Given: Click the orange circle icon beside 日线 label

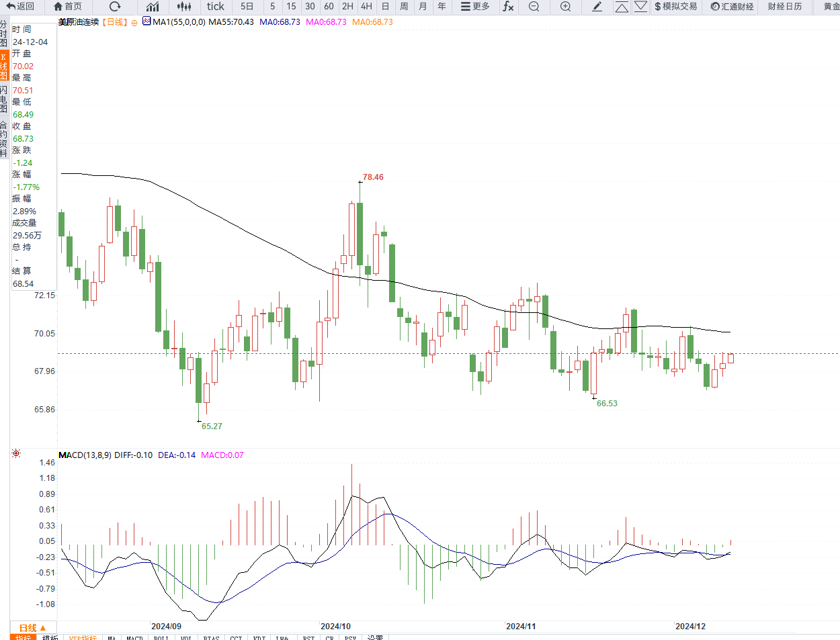Looking at the screenshot, I should click(134, 23).
